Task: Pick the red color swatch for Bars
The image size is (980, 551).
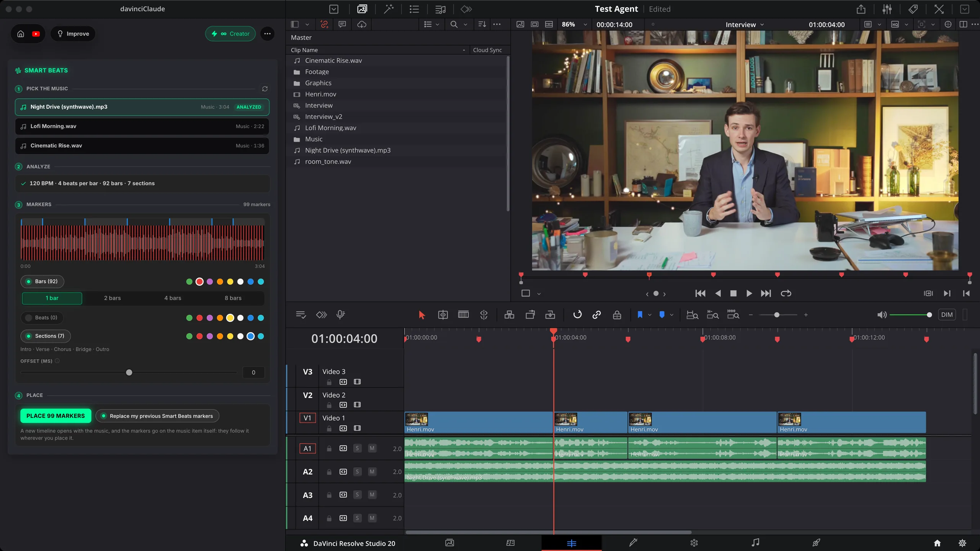Action: coord(199,282)
